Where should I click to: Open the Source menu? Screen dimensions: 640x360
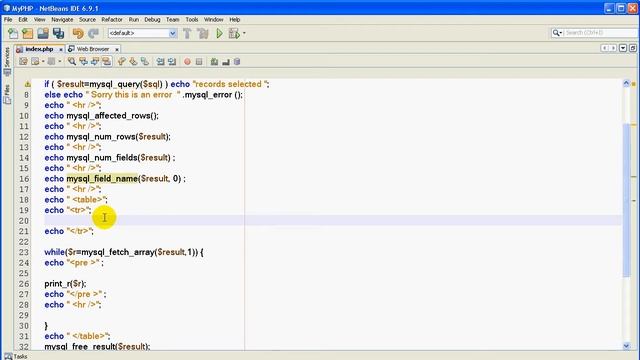[87, 20]
